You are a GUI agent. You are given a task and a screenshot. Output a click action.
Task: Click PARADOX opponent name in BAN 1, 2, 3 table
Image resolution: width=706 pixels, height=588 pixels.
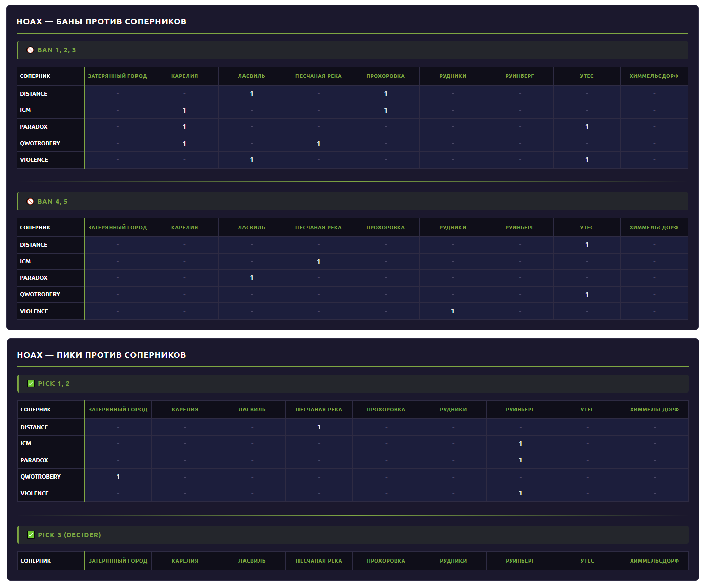coord(34,127)
